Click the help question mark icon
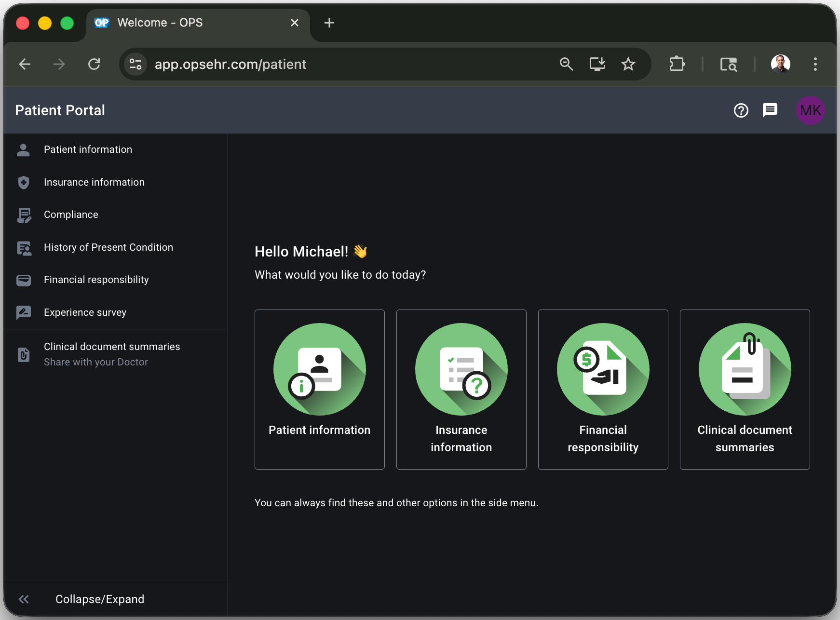The image size is (840, 620). (741, 110)
